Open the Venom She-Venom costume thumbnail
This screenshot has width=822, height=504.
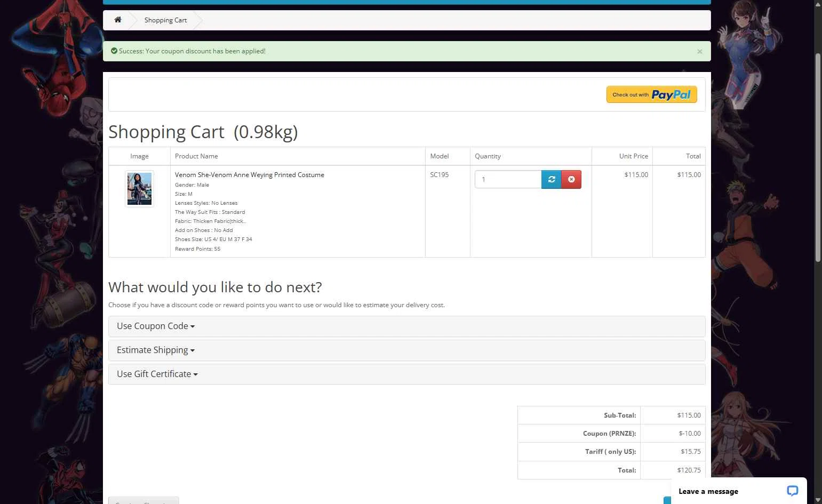139,189
